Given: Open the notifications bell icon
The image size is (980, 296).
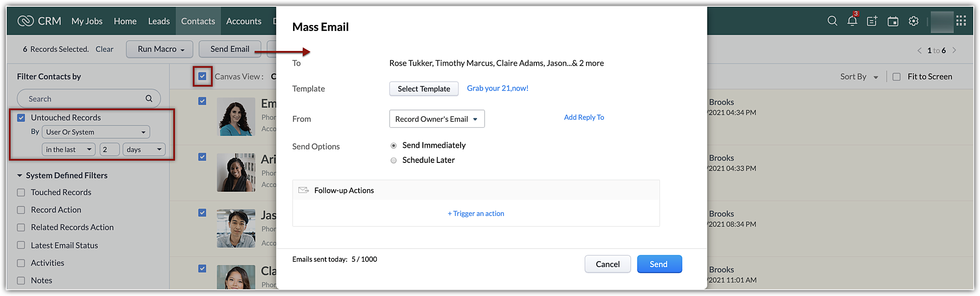Looking at the screenshot, I should point(852,21).
